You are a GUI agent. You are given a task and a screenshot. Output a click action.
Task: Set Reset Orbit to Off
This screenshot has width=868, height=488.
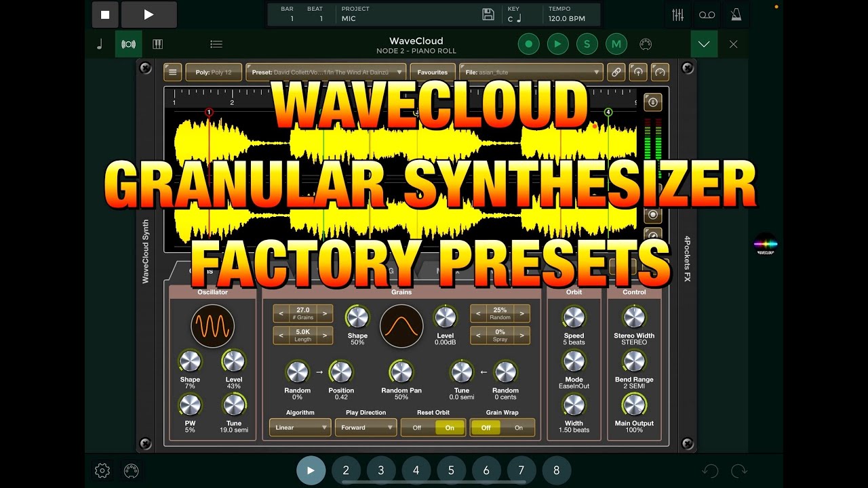pos(417,428)
